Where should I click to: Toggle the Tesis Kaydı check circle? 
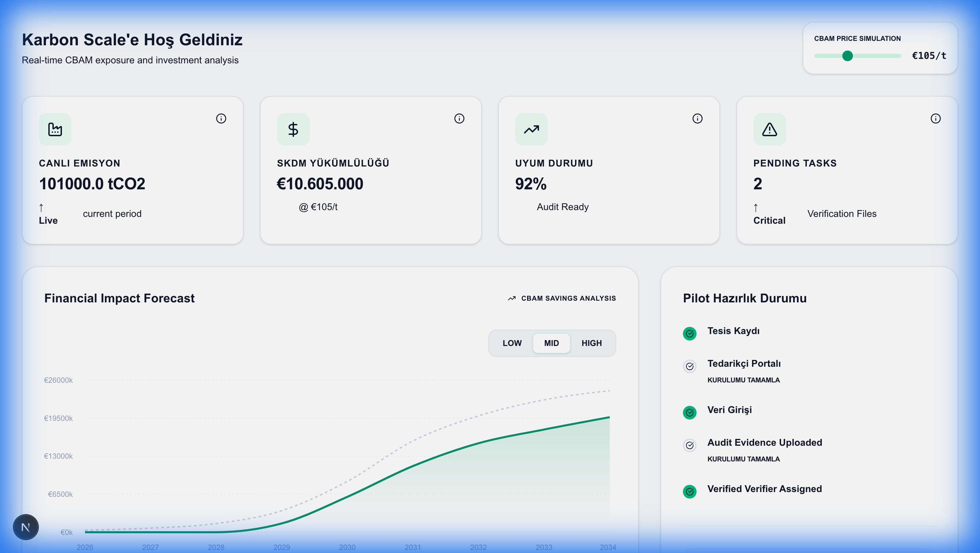689,334
